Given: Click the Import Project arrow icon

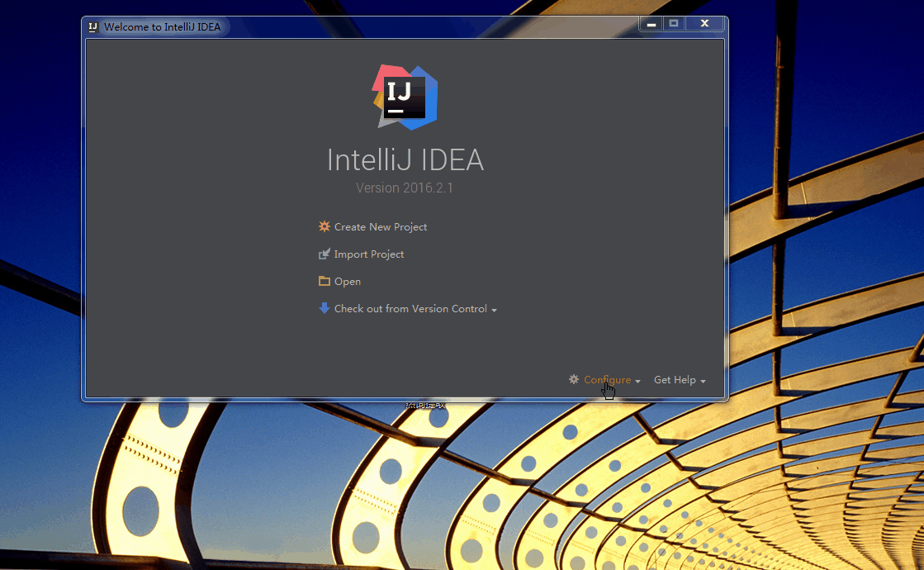Looking at the screenshot, I should pos(325,254).
